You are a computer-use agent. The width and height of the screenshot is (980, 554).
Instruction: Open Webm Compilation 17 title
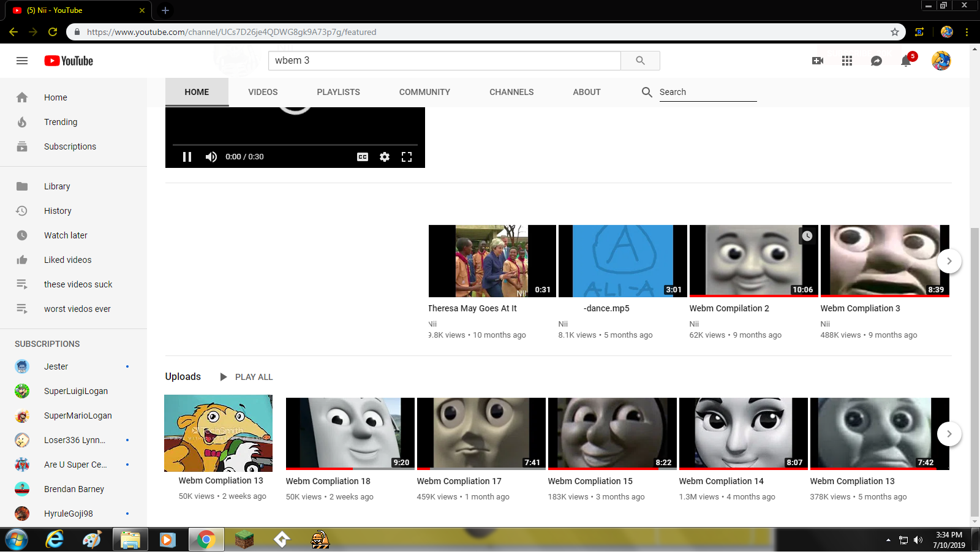pos(459,481)
